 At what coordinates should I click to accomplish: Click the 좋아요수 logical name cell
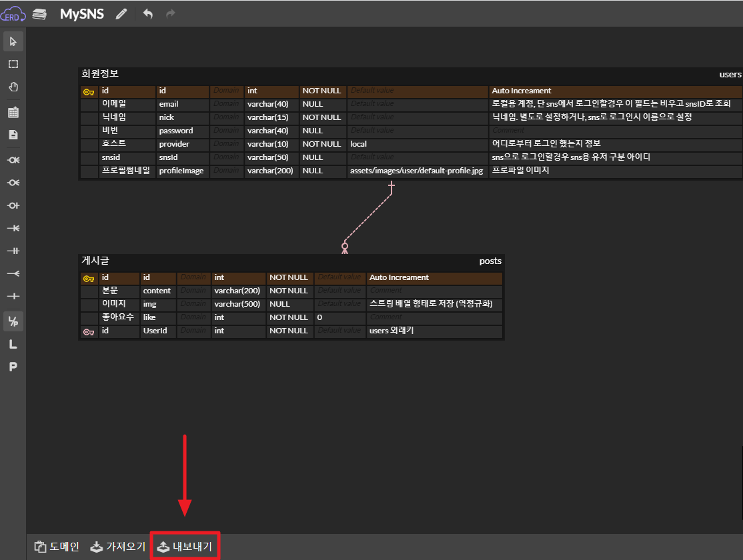coord(119,317)
